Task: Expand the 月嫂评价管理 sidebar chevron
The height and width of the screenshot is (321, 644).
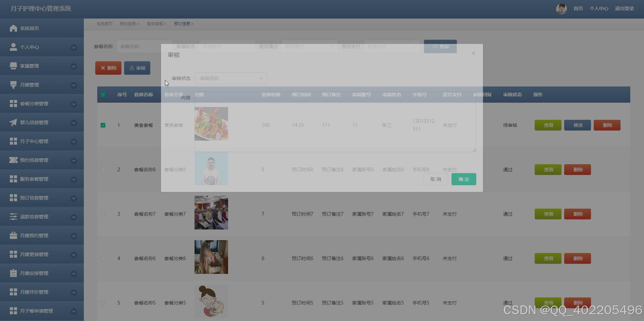Action: [74, 292]
